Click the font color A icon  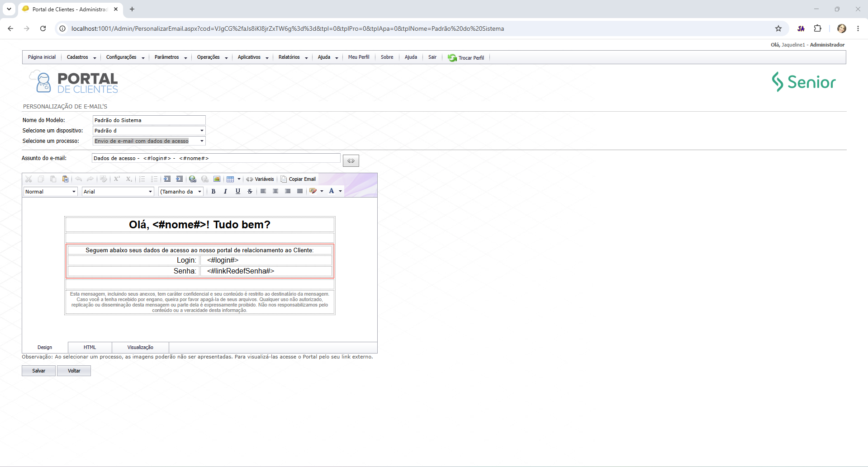[332, 191]
